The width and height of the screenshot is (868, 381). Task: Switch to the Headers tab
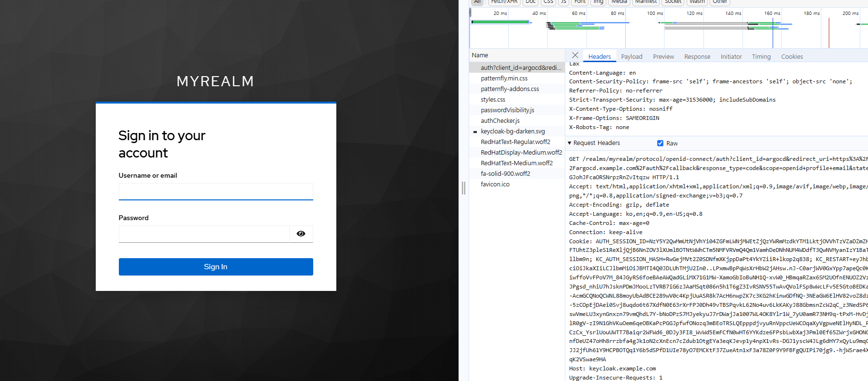[x=600, y=56]
